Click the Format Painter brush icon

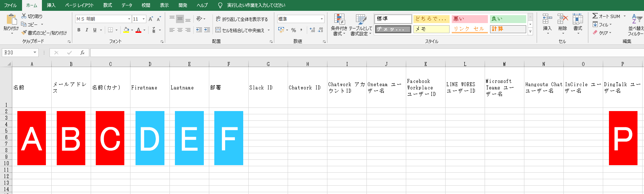(x=24, y=33)
